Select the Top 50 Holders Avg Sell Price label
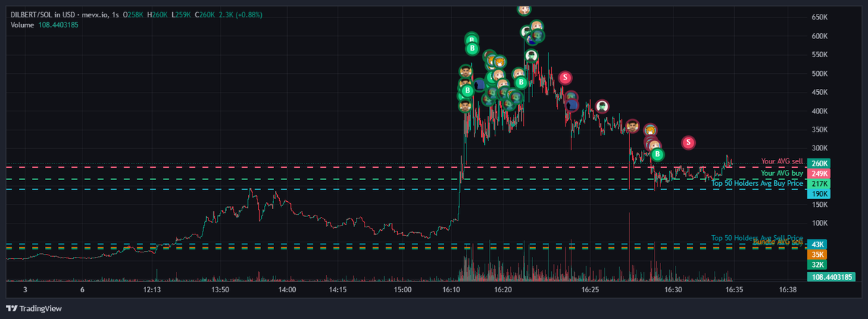Viewport: 868px width, 319px height. click(757, 237)
